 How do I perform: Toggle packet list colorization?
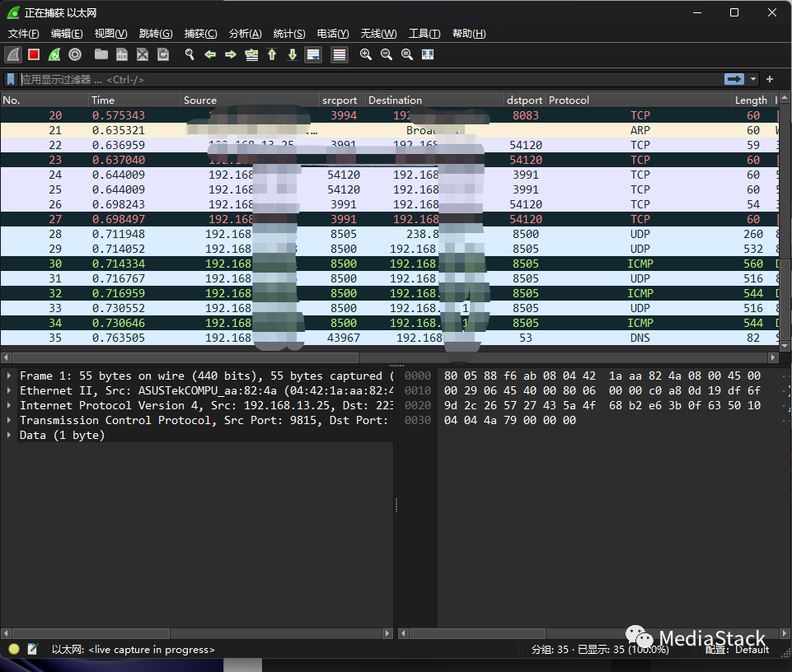(x=338, y=54)
